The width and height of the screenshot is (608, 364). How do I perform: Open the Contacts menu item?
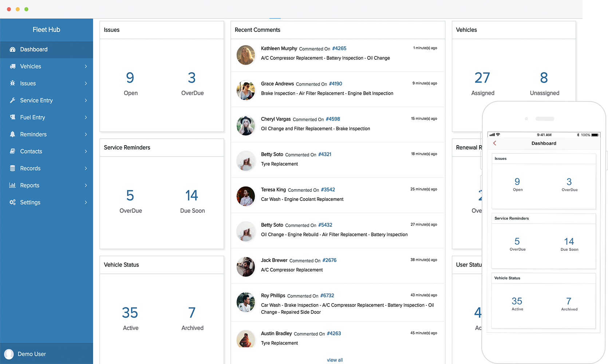[31, 151]
